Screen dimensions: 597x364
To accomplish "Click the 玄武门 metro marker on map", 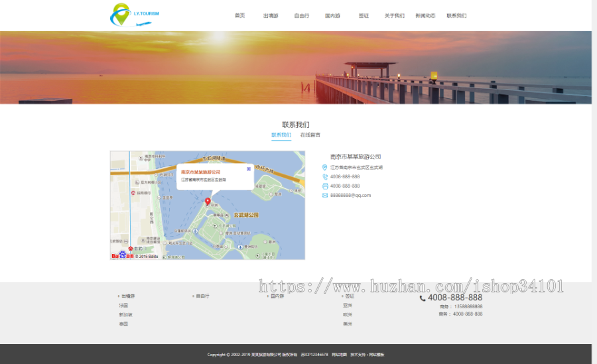I will (131, 248).
